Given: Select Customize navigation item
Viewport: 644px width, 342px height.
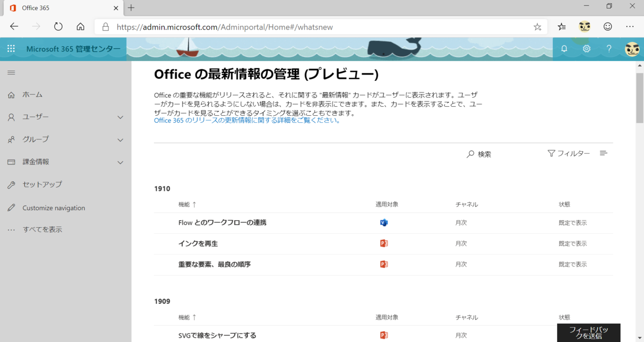Looking at the screenshot, I should click(x=54, y=208).
